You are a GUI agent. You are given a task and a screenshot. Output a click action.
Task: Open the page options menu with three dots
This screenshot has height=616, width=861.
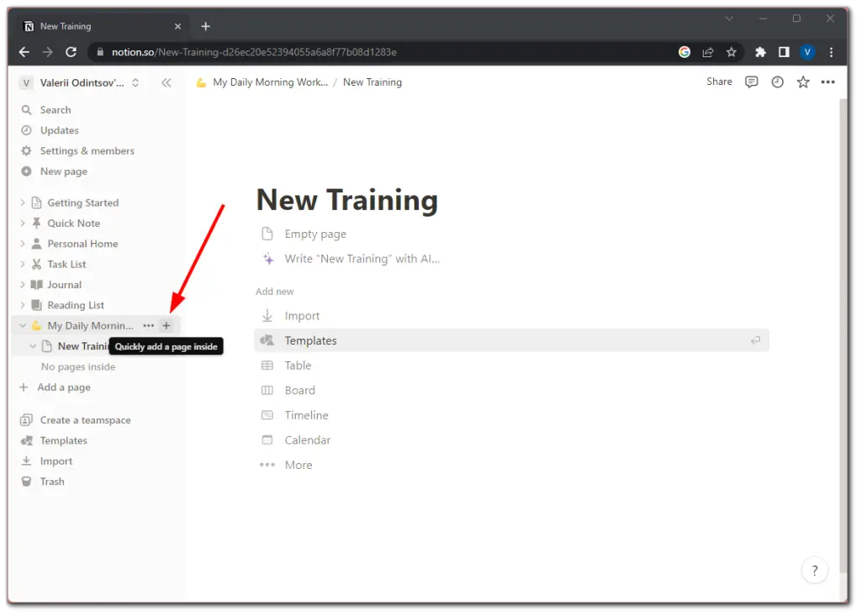tap(828, 82)
